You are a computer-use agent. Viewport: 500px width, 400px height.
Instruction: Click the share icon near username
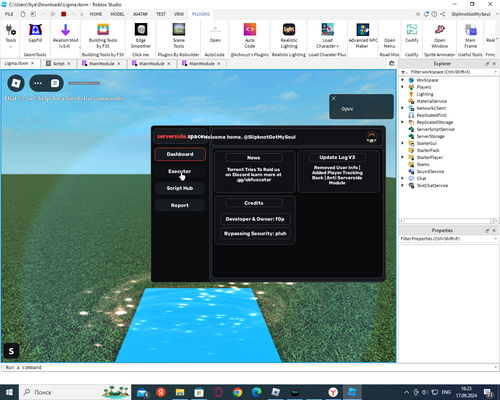(442, 14)
